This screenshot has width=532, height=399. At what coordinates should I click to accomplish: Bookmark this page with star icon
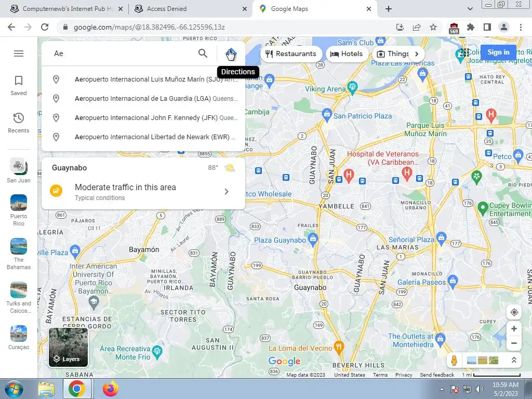coord(433,27)
